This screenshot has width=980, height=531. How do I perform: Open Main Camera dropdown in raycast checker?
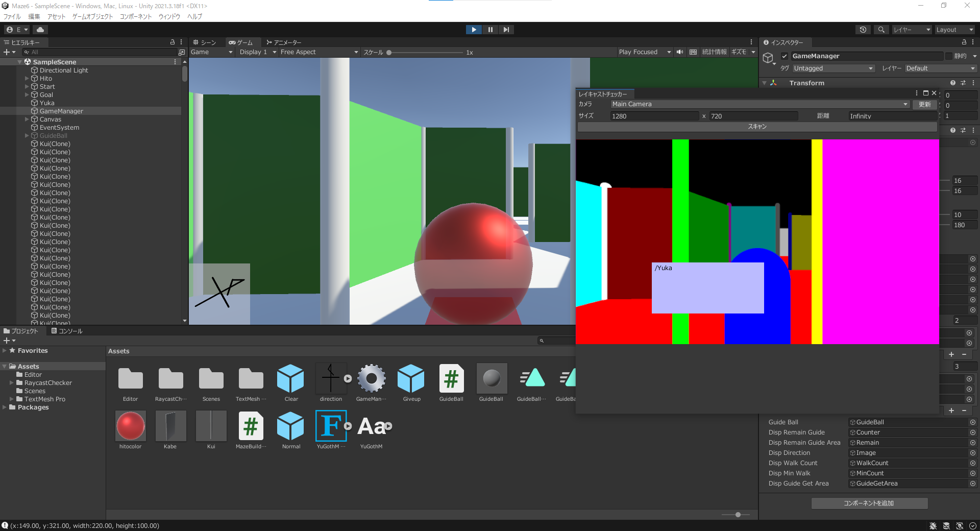pyautogui.click(x=759, y=104)
